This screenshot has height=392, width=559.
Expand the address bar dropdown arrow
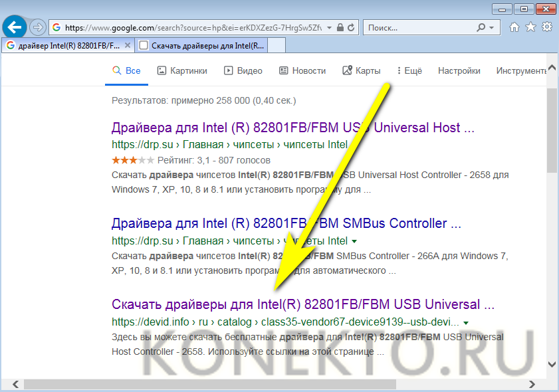[x=328, y=28]
